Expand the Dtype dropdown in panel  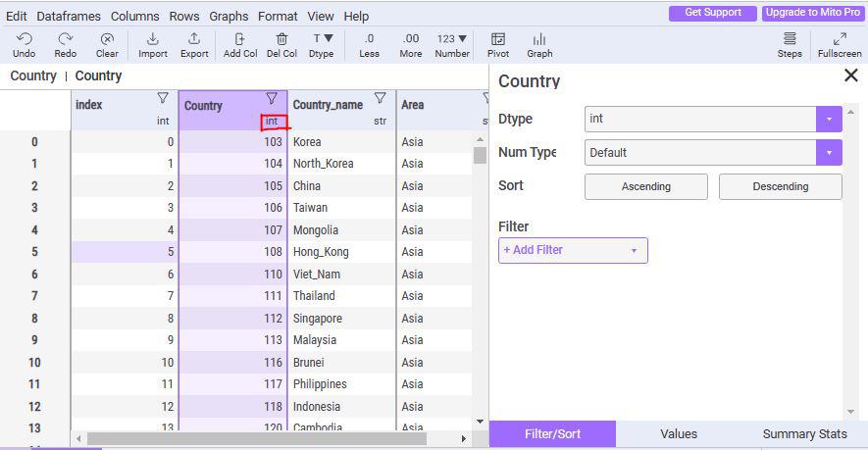[829, 119]
